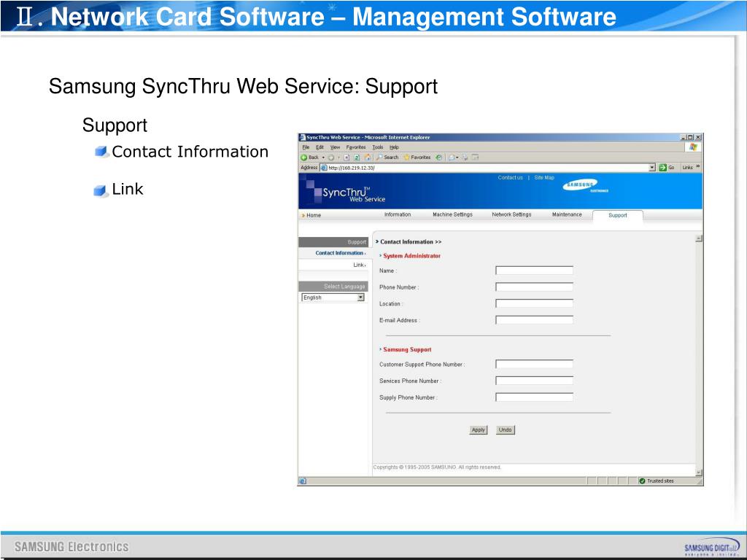The height and width of the screenshot is (560, 747).
Task: Click the Refresh page icon
Action: point(357,157)
